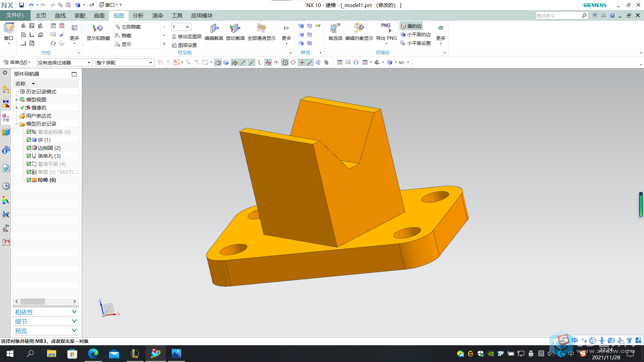This screenshot has width=644, height=362.
Task: Toggle checkbox for 块 (1) feature
Action: click(x=29, y=140)
